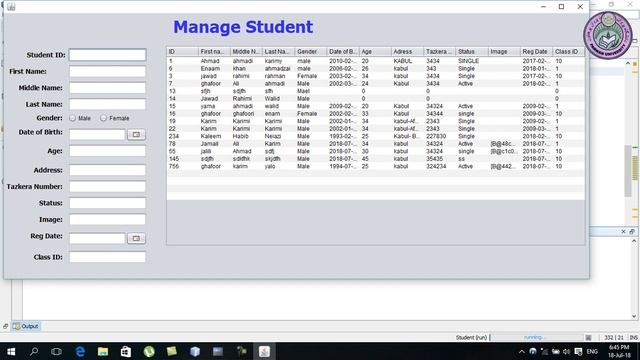Select the Male gender radio button
This screenshot has width=640, height=360.
(73, 118)
